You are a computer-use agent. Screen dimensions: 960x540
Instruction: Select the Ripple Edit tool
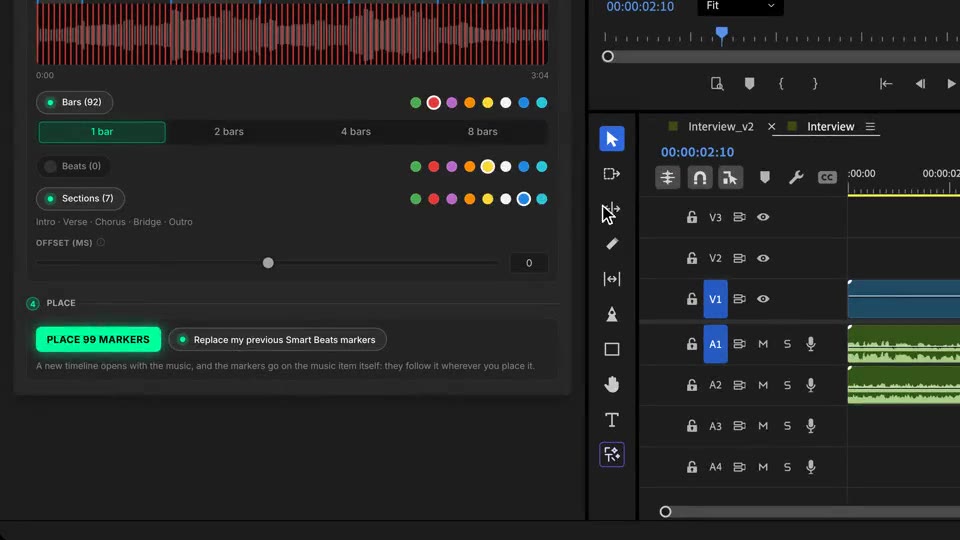tap(612, 209)
